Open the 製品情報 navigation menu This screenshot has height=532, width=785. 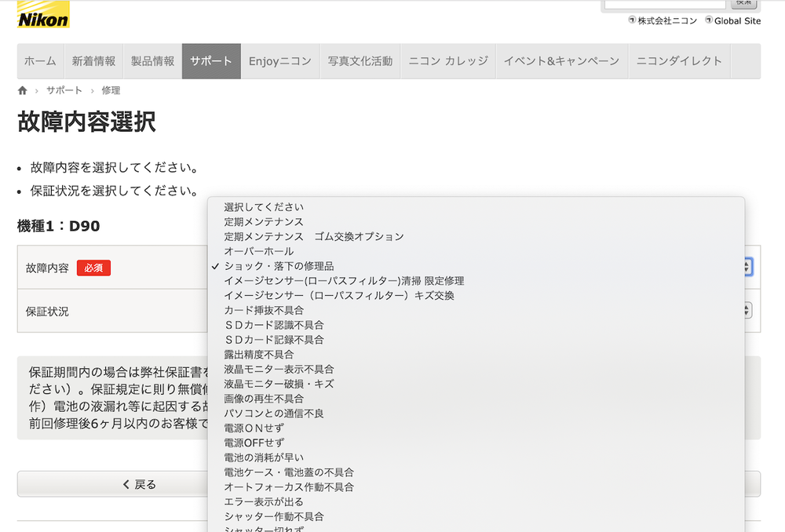[x=152, y=60]
